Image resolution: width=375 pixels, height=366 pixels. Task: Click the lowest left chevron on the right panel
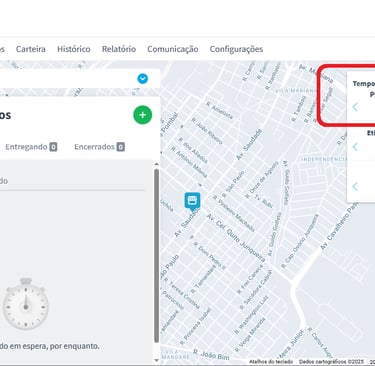click(x=355, y=187)
